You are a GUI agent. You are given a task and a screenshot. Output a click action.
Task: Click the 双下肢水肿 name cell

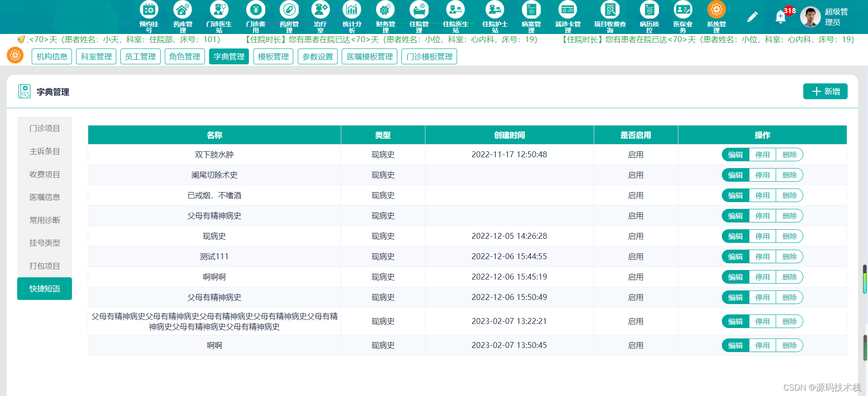215,155
